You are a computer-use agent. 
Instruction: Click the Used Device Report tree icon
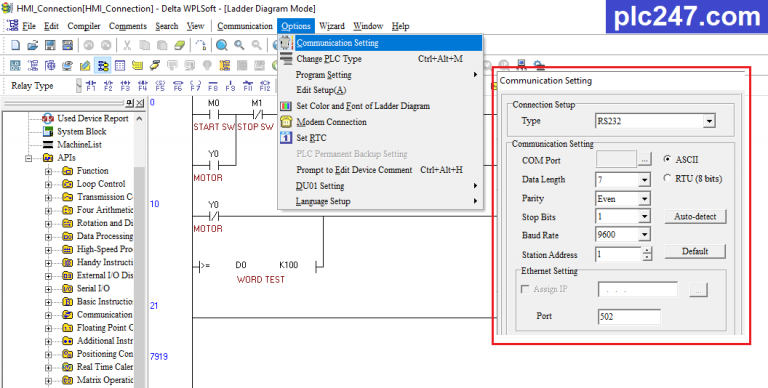pyautogui.click(x=48, y=119)
